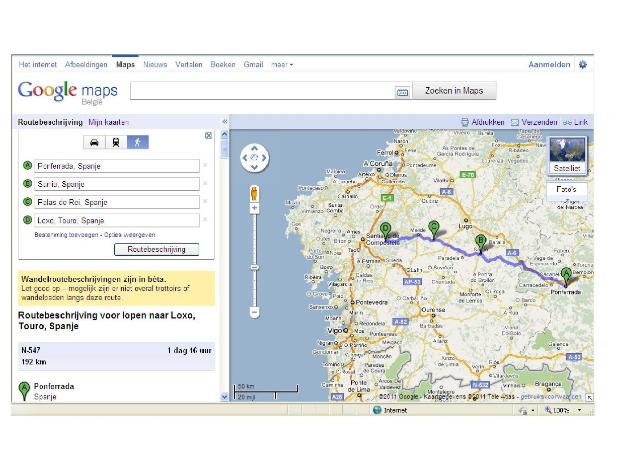Pan the map up arrow
The width and height of the screenshot is (640, 452).
coord(254,148)
